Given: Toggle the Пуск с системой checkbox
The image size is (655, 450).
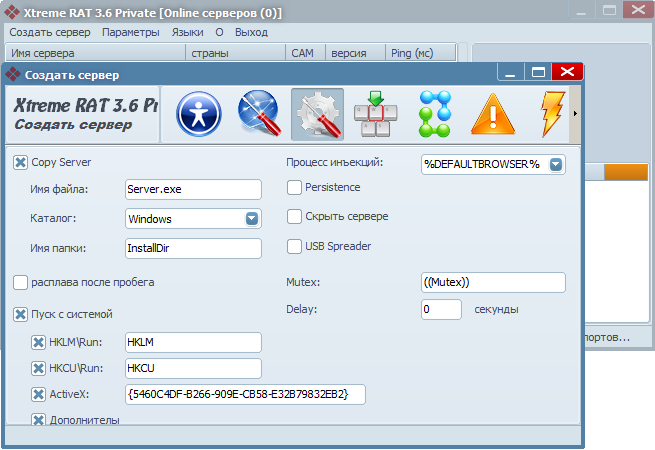Looking at the screenshot, I should point(20,314).
